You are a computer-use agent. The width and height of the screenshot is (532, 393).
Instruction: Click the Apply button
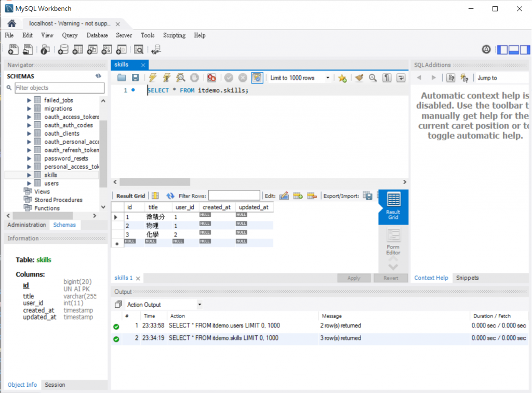(x=354, y=278)
